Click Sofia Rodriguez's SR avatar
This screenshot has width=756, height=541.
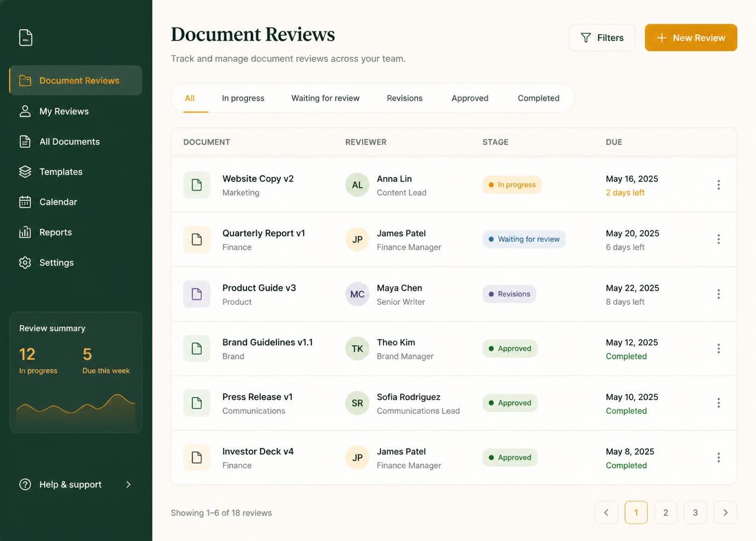[357, 403]
